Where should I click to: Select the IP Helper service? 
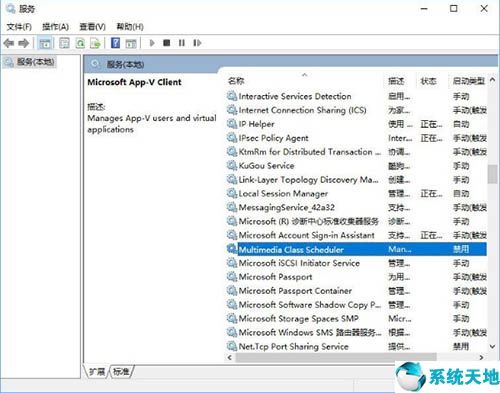click(356, 124)
